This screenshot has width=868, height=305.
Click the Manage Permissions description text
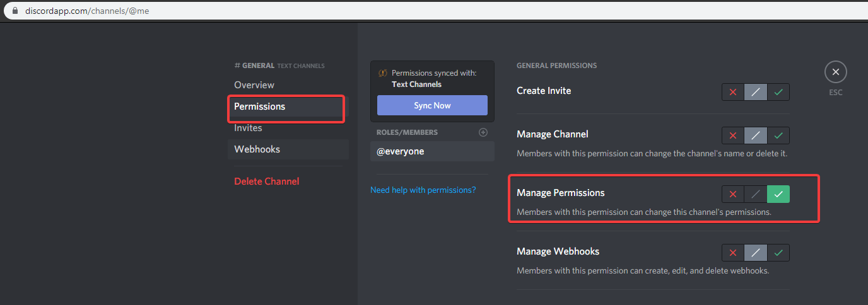tap(644, 212)
